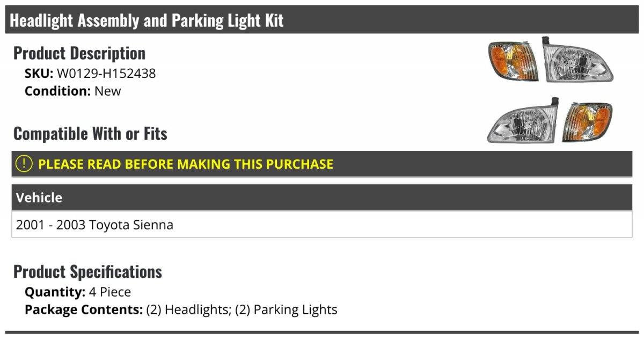This screenshot has height=339, width=644.
Task: Click the Compatible With or Fits heading
Action: (x=90, y=133)
